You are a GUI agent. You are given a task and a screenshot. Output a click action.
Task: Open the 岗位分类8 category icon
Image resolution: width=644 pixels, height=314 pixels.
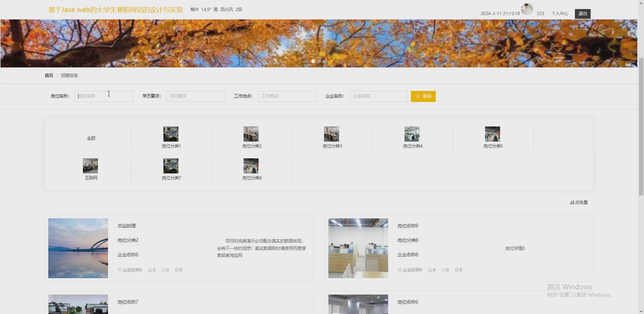pyautogui.click(x=251, y=166)
